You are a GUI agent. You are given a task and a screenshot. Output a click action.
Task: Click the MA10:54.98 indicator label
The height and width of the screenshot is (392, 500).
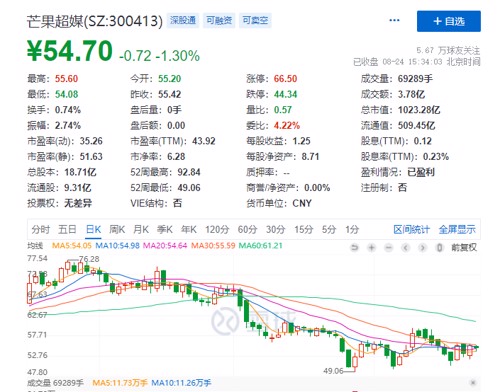(117, 246)
